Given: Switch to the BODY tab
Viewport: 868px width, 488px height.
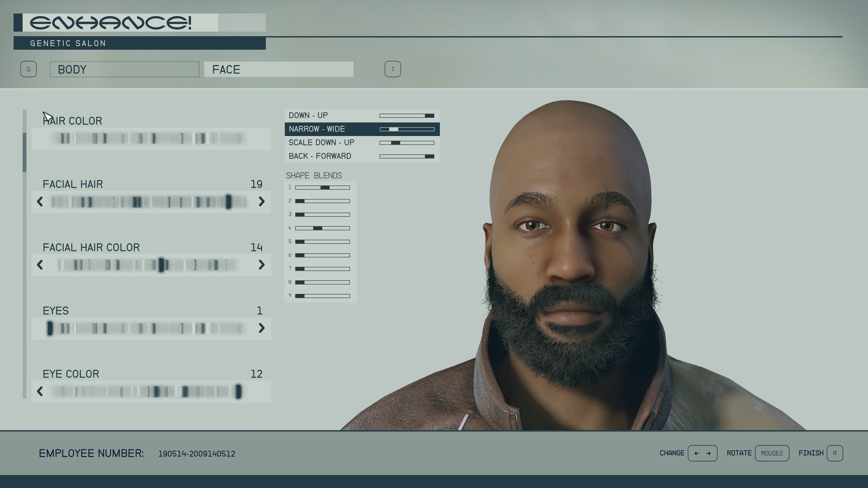Looking at the screenshot, I should pyautogui.click(x=124, y=69).
